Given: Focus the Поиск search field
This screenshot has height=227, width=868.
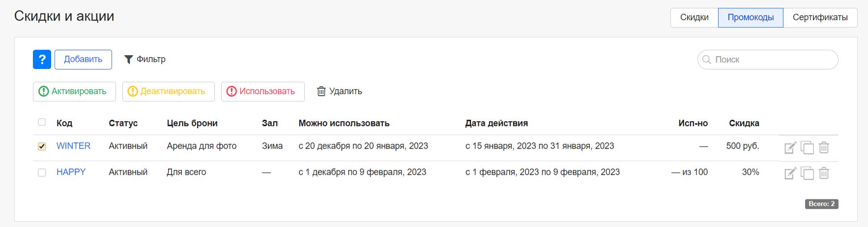Looking at the screenshot, I should click(768, 60).
